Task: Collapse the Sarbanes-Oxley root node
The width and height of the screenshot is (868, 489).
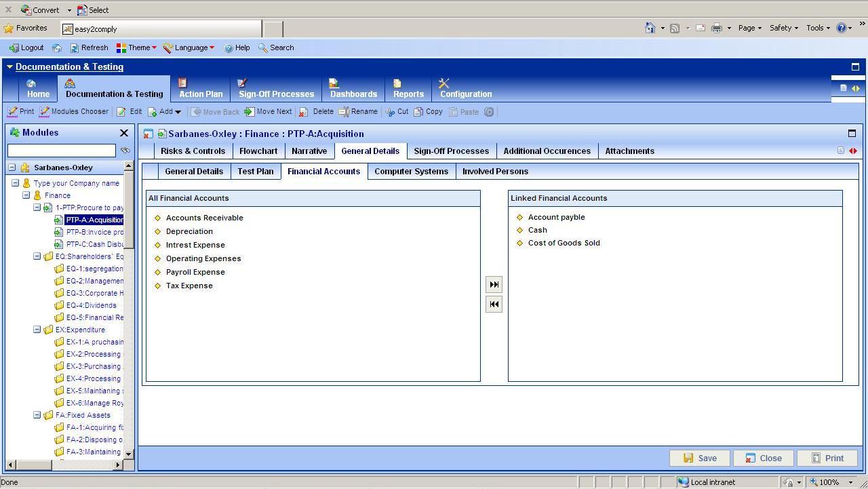Action: pos(12,168)
